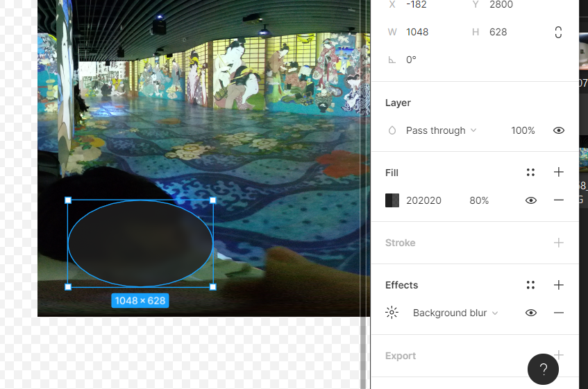Open the help question mark button
The width and height of the screenshot is (588, 389).
(x=543, y=369)
